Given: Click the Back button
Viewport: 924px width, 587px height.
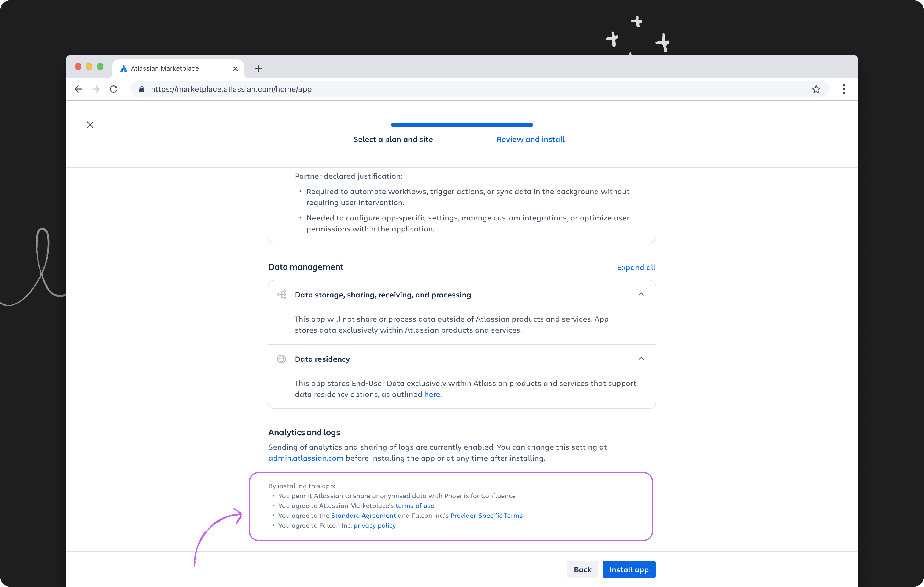Looking at the screenshot, I should coord(582,569).
